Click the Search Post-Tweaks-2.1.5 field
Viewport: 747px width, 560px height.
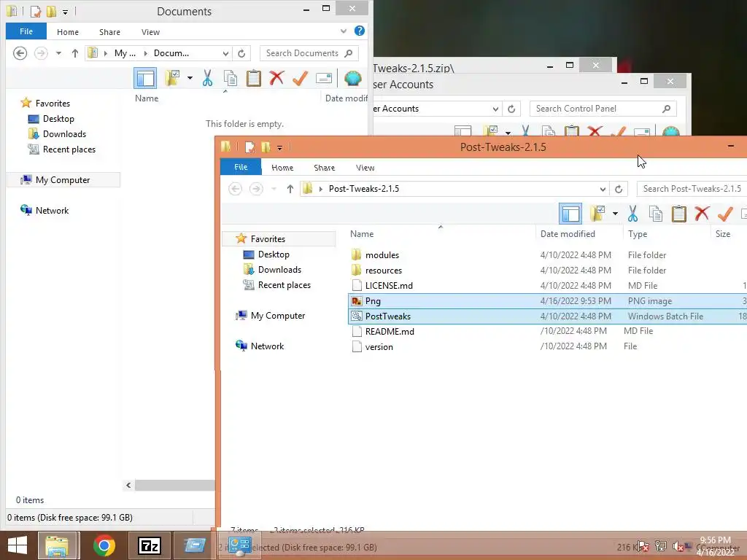692,189
